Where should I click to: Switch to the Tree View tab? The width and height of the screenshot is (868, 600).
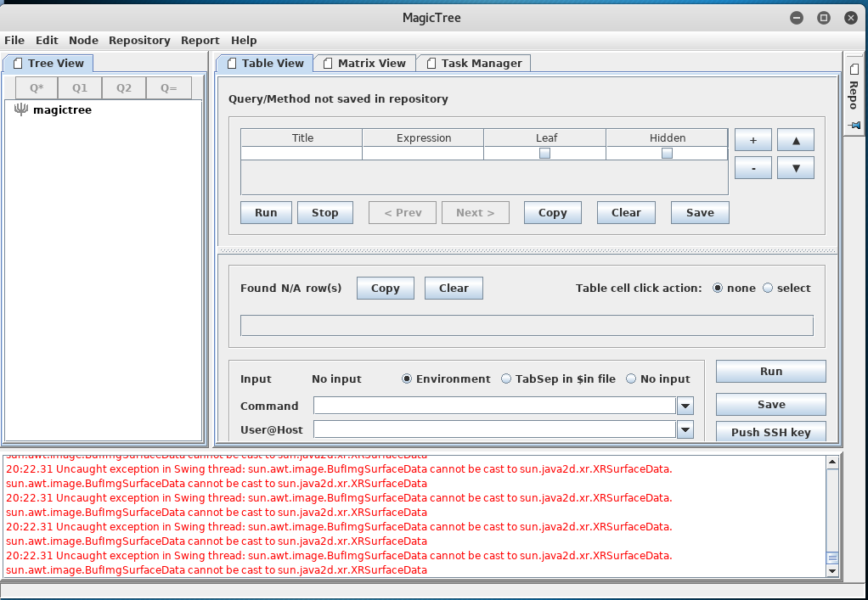click(x=48, y=63)
